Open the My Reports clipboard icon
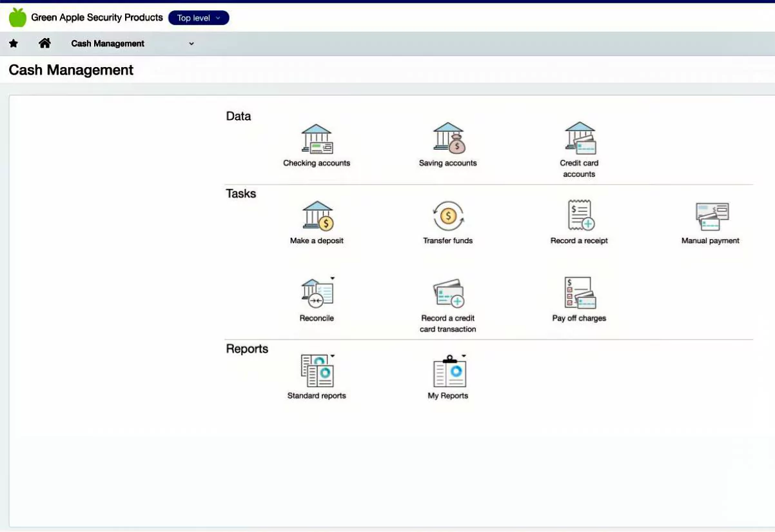 click(448, 372)
